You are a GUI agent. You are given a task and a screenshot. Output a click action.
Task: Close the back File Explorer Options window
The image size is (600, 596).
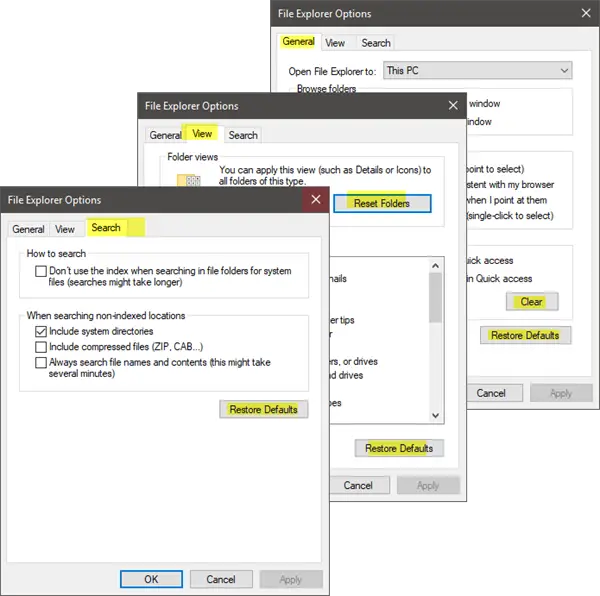pyautogui.click(x=586, y=13)
